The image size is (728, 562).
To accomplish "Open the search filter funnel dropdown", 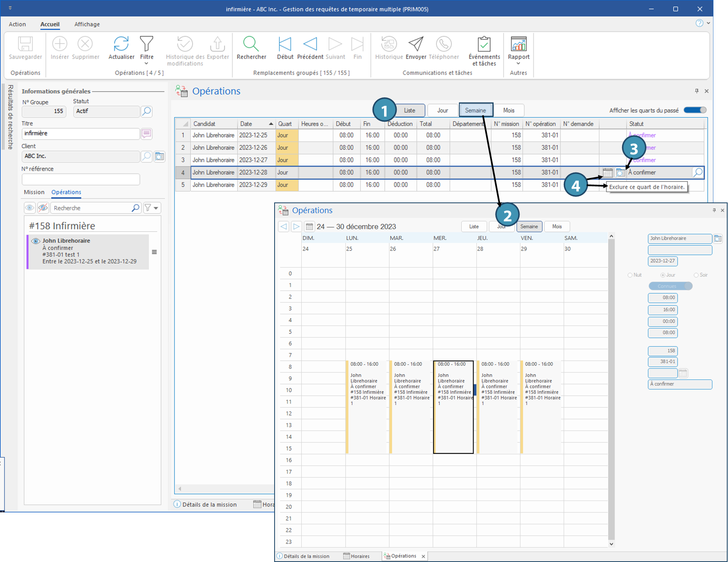I will [151, 208].
